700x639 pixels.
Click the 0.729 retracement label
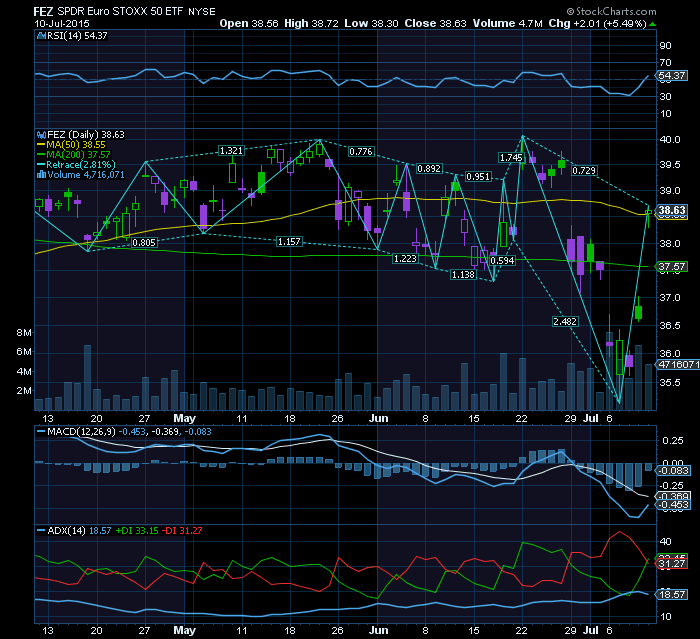pyautogui.click(x=584, y=171)
